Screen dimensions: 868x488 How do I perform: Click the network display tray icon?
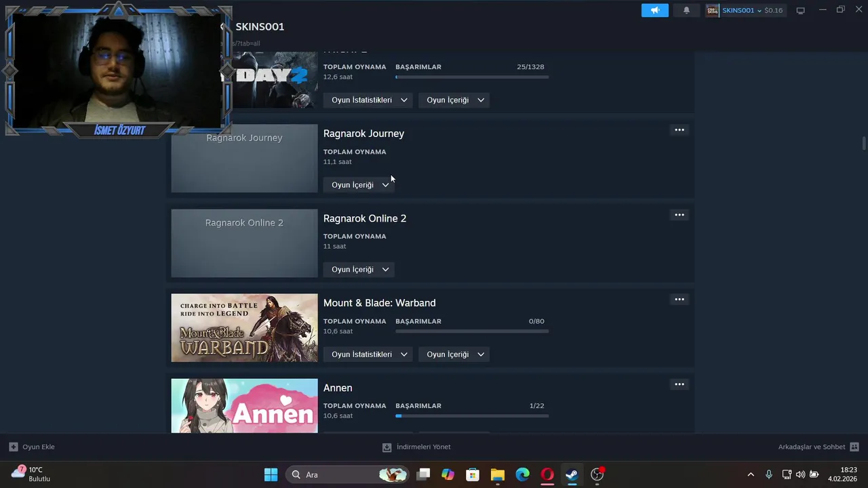[x=787, y=474]
